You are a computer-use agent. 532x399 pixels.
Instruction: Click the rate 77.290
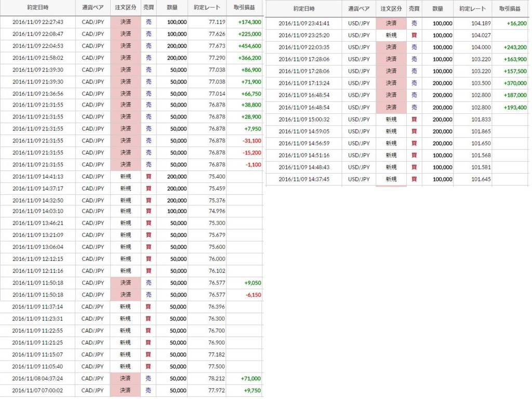(x=217, y=58)
